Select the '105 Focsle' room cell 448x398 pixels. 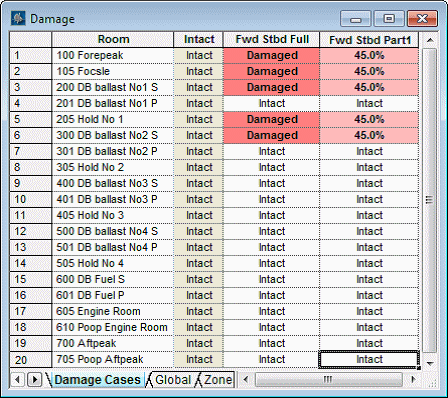[113, 71]
